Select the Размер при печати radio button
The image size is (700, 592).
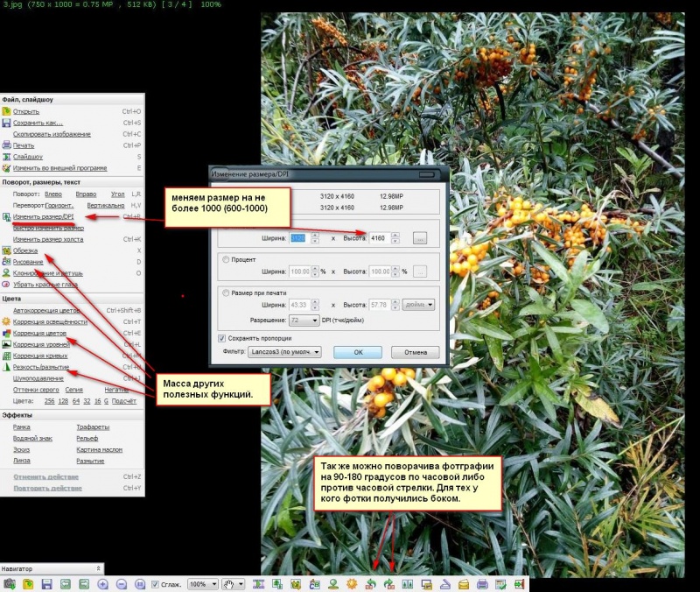click(x=227, y=292)
